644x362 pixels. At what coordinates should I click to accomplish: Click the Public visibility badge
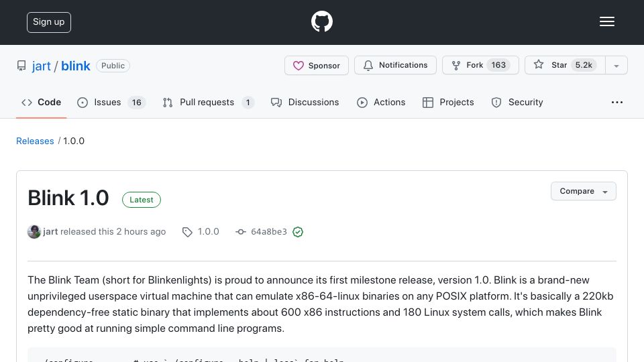tap(113, 66)
